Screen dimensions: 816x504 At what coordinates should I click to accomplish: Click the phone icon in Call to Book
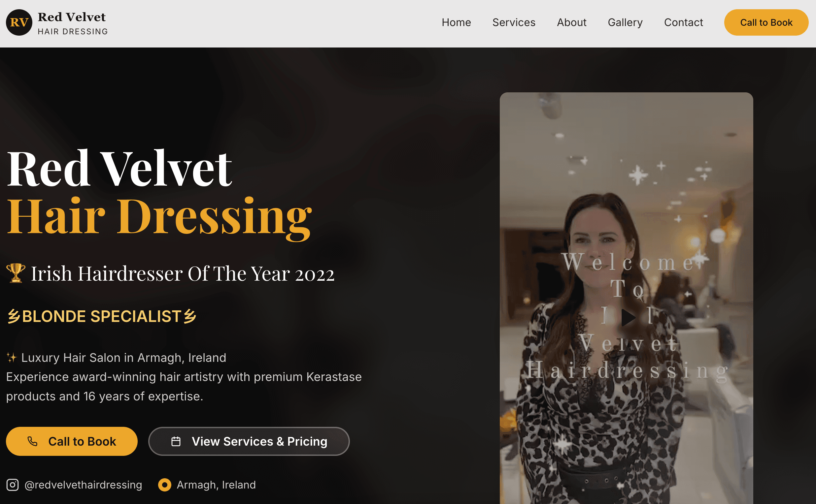[32, 441]
